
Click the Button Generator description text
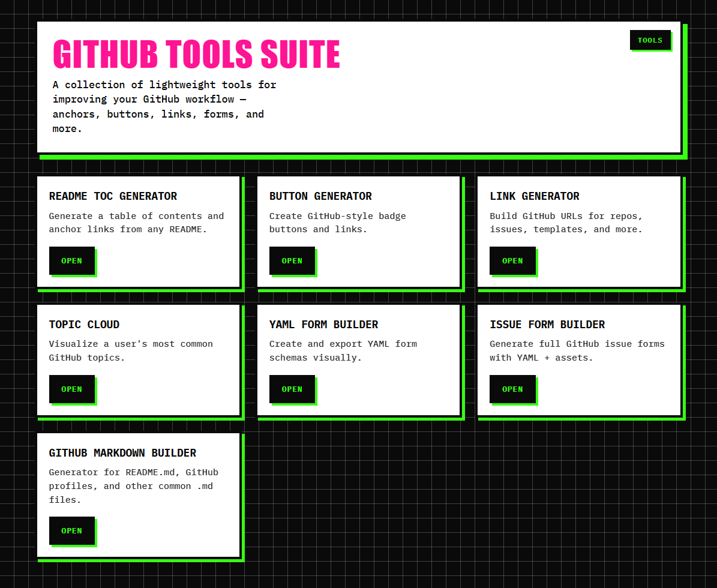[337, 223]
